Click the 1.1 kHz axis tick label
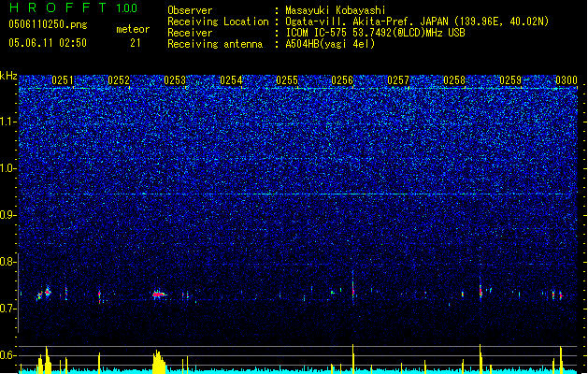 pyautogui.click(x=7, y=122)
